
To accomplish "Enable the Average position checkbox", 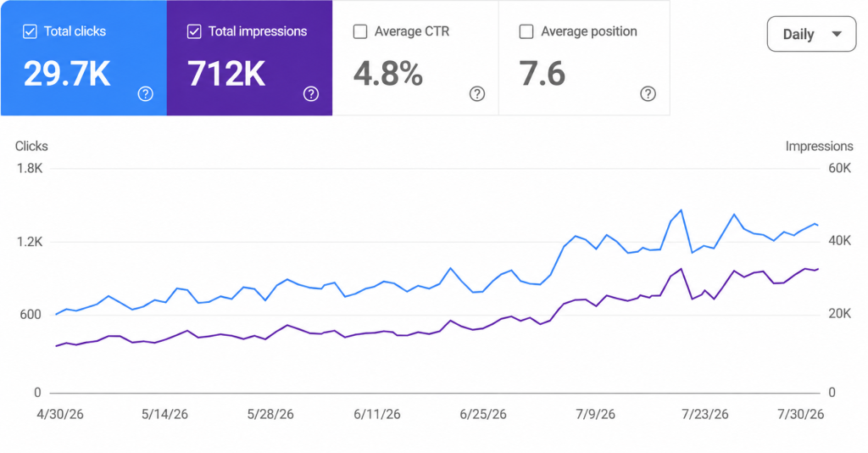I will (526, 31).
